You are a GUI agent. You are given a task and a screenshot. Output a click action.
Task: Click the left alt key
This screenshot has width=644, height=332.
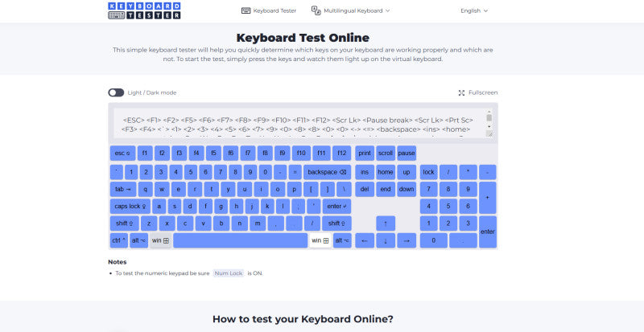pos(138,240)
